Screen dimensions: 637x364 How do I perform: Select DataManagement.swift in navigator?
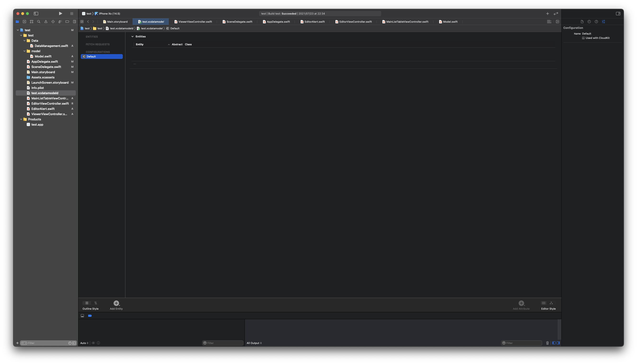(x=51, y=46)
